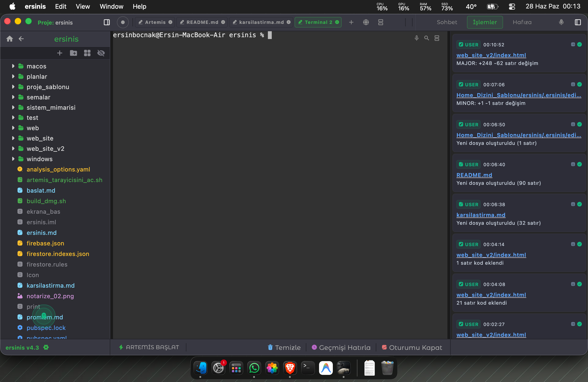This screenshot has height=382, width=588.
Task: Open pubspec.lock file
Action: point(46,327)
